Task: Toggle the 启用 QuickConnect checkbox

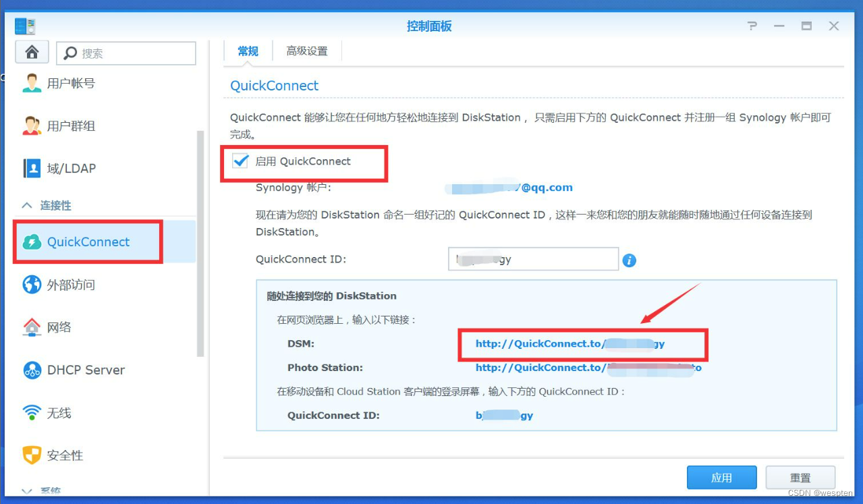Action: point(240,161)
